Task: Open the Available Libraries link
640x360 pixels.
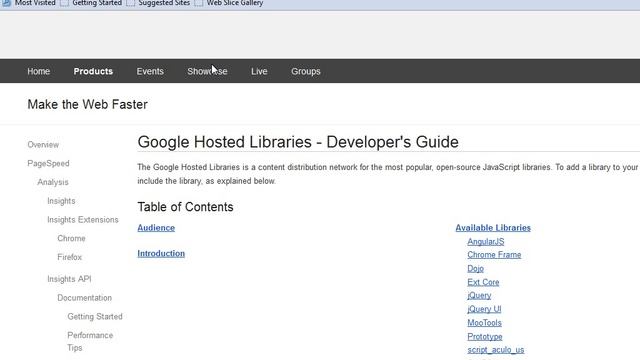Action: tap(493, 228)
